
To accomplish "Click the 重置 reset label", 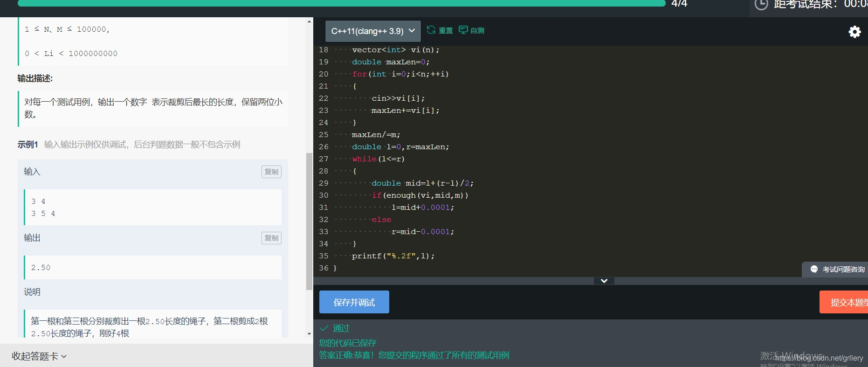I will click(446, 30).
